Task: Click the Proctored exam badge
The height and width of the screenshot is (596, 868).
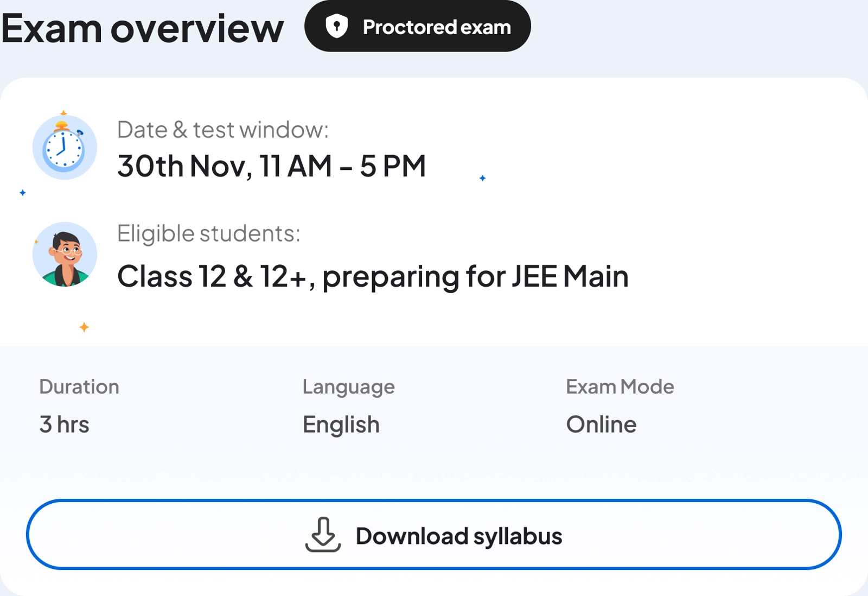Action: tap(418, 27)
